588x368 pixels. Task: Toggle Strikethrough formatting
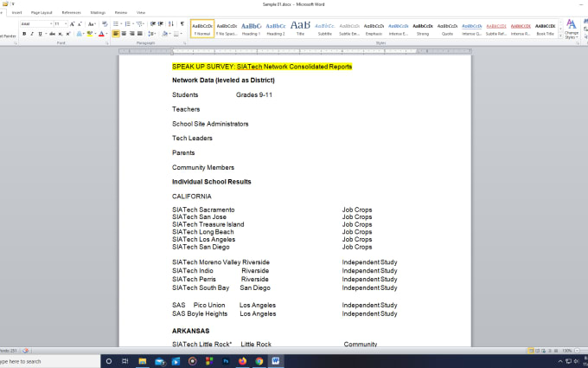tap(53, 34)
